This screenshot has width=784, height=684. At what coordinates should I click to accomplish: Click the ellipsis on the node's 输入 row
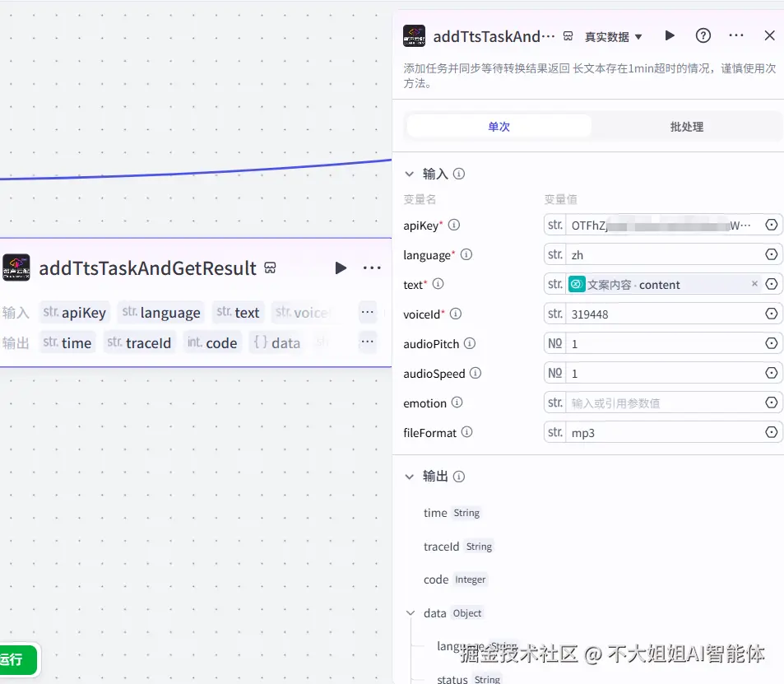tap(367, 311)
